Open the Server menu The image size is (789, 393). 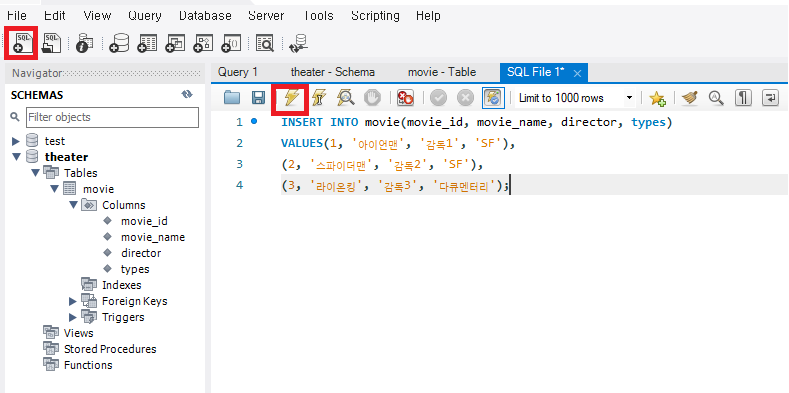coord(266,16)
